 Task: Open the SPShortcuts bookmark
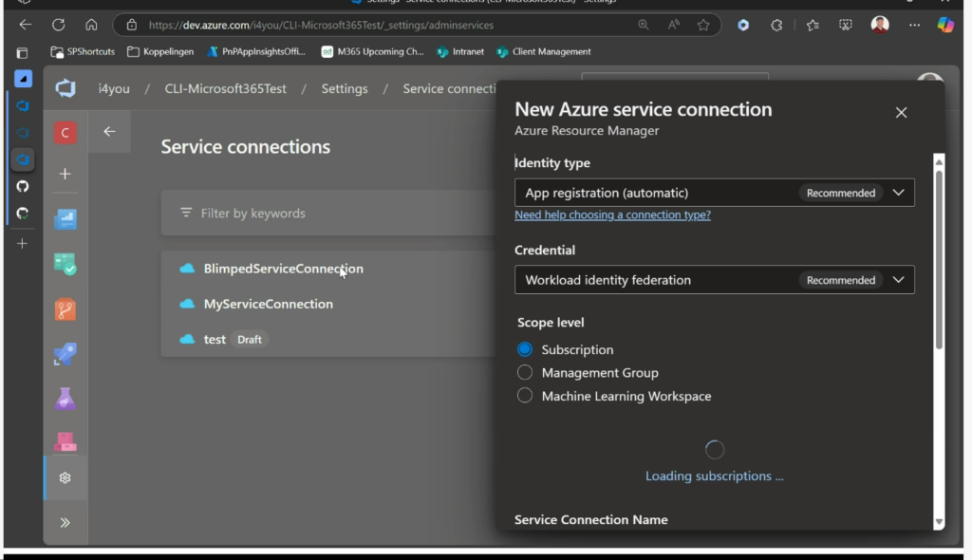click(83, 51)
